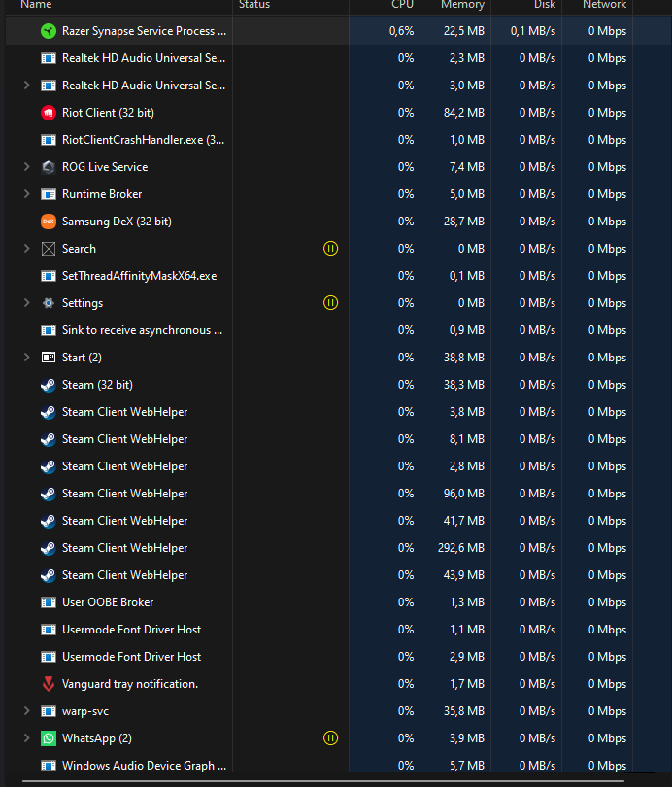Click the User OOBE Broker icon
The image size is (672, 787).
pos(49,602)
